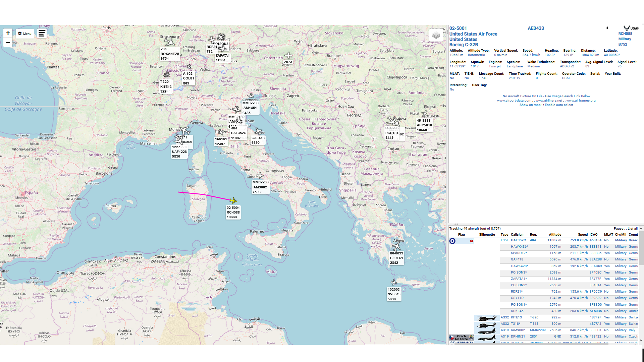Zoom in the map with plus button
This screenshot has height=362, width=644.
pos(8,33)
